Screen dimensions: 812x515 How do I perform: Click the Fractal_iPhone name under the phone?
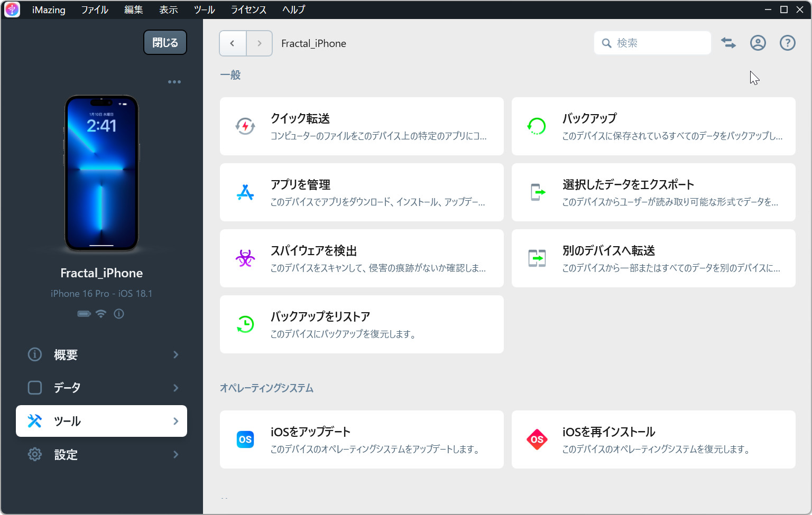click(x=101, y=273)
